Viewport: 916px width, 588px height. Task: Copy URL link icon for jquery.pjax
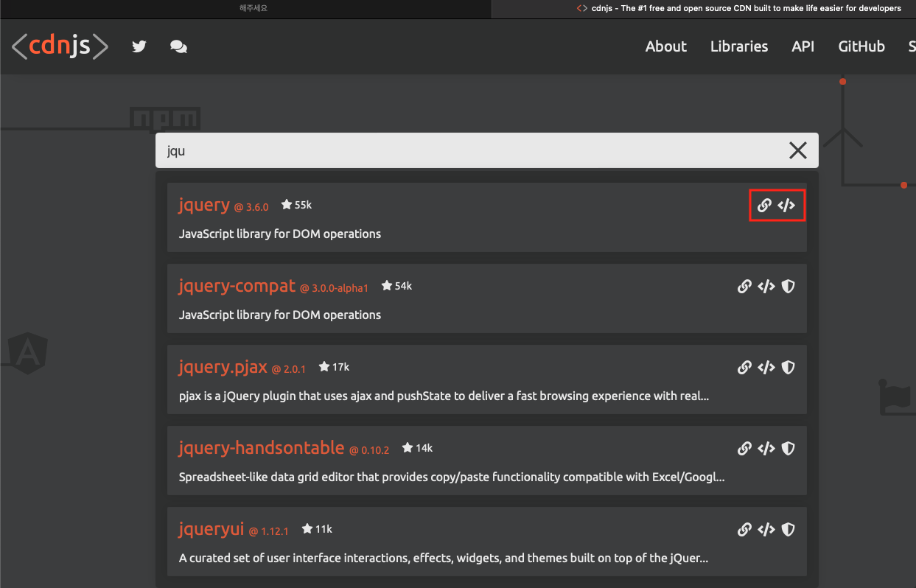coord(744,367)
